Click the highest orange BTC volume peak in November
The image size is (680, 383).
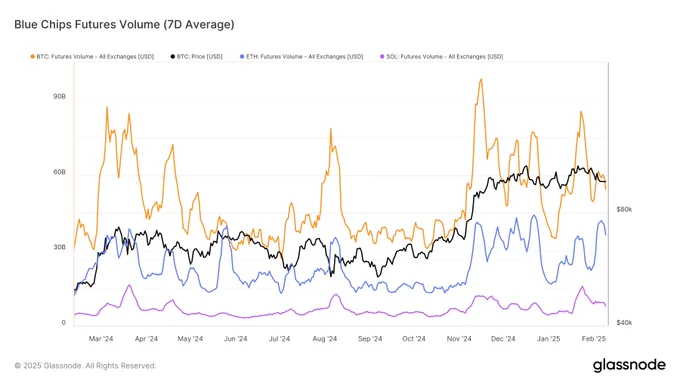coord(481,79)
